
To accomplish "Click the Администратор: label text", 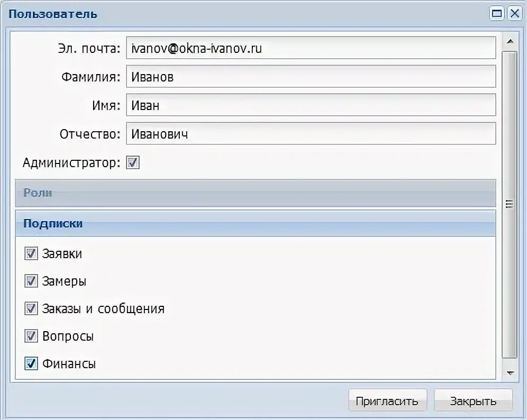I will pyautogui.click(x=71, y=162).
